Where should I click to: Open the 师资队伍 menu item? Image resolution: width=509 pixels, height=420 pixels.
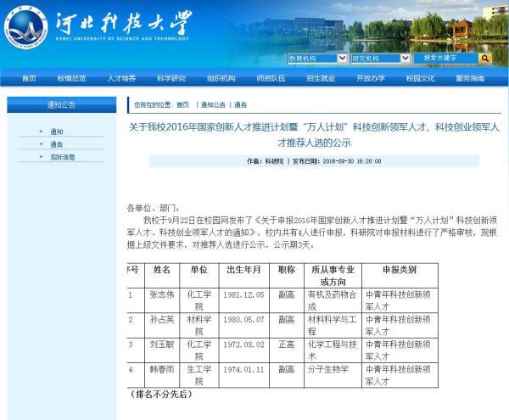271,78
